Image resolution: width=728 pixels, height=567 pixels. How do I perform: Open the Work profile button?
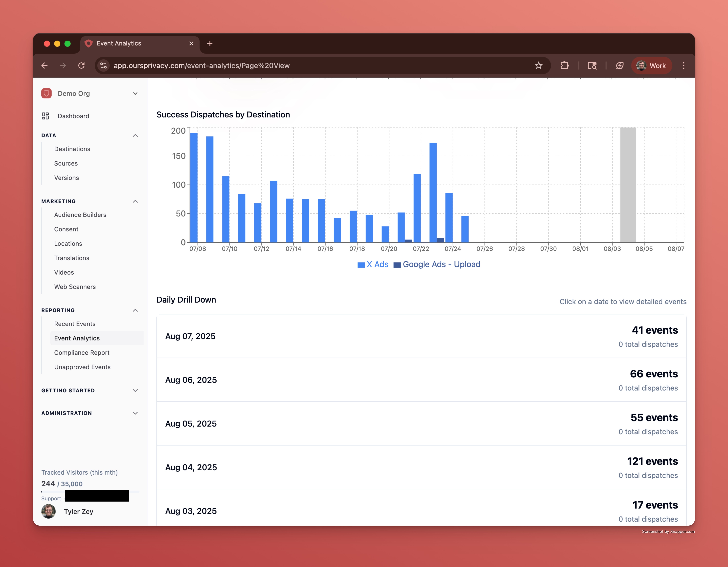point(651,65)
